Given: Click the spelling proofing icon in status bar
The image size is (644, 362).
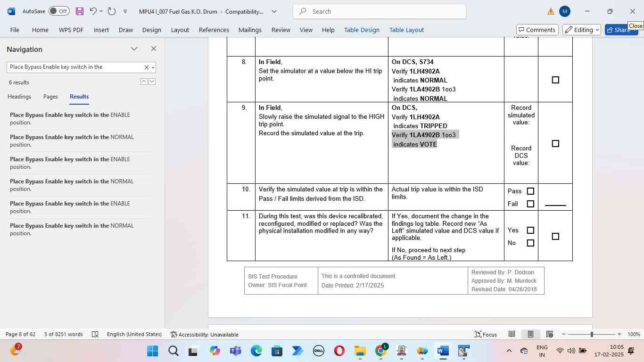Looking at the screenshot, I should 95,334.
